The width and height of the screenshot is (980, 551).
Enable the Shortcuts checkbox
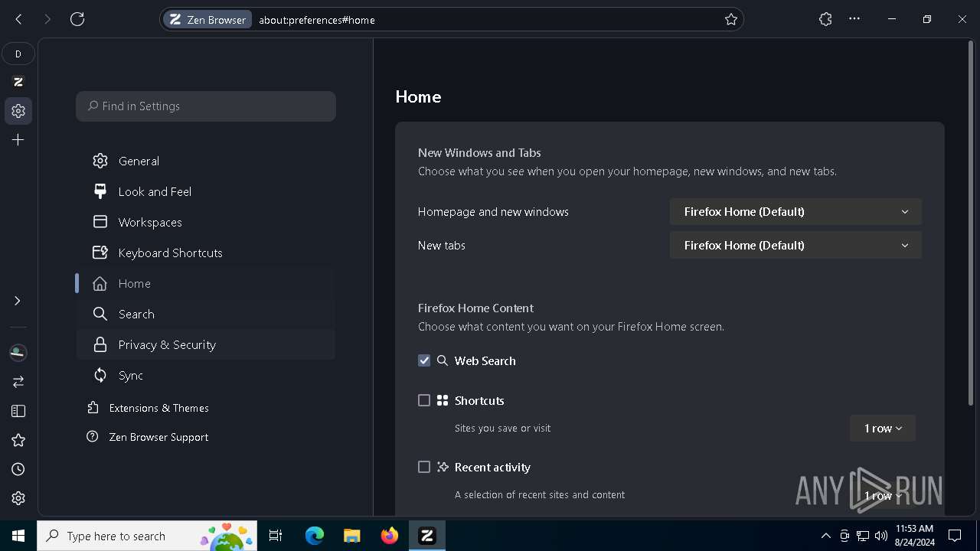point(424,400)
